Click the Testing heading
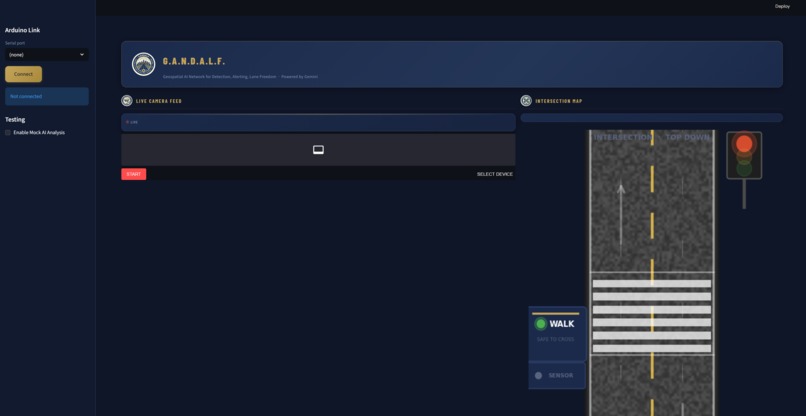Screen dimensions: 806x416 pos(15,120)
